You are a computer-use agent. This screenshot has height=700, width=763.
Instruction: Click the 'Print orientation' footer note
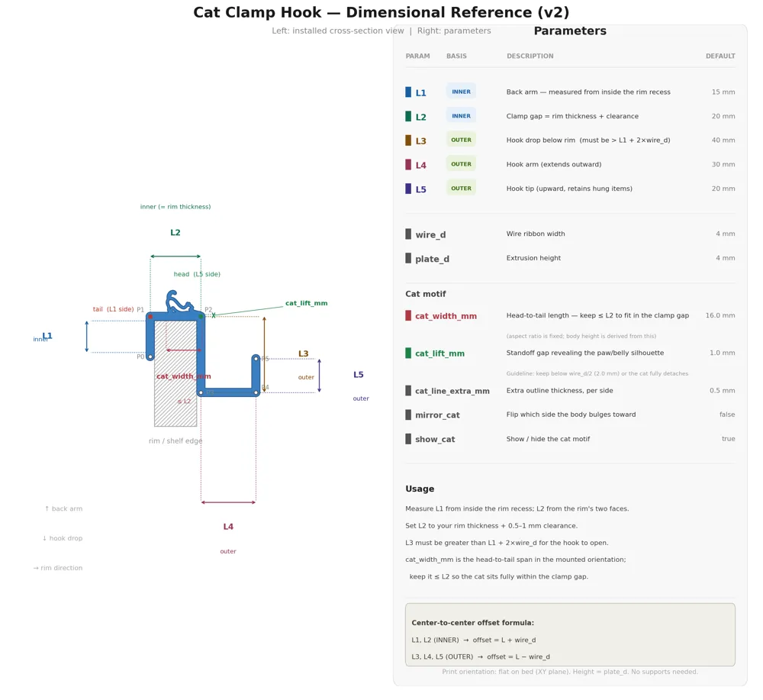[x=570, y=672]
